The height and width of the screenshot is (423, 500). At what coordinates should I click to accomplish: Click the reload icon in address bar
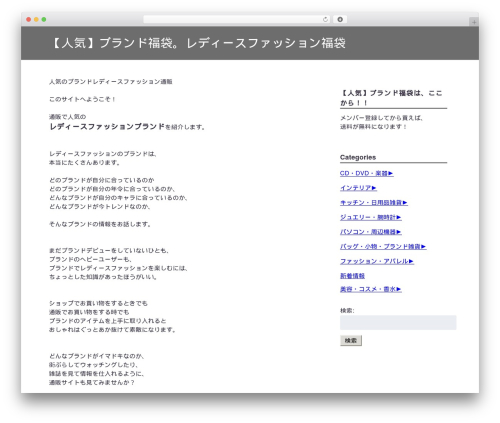325,19
